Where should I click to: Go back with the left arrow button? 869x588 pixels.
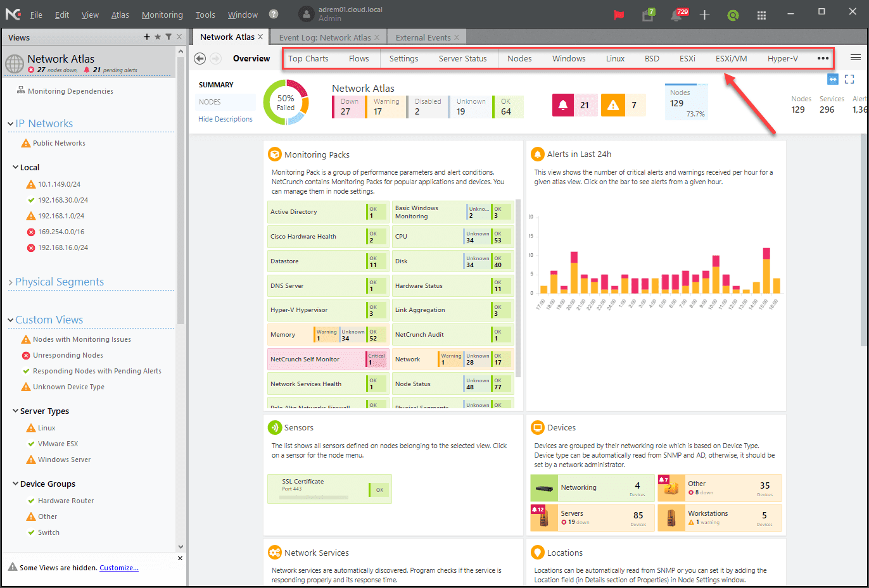click(x=200, y=58)
